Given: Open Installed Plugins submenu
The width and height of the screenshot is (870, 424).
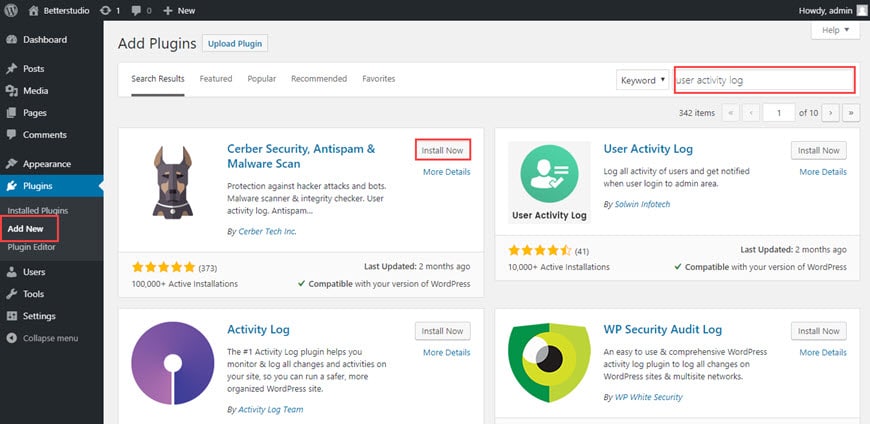Looking at the screenshot, I should 38,211.
